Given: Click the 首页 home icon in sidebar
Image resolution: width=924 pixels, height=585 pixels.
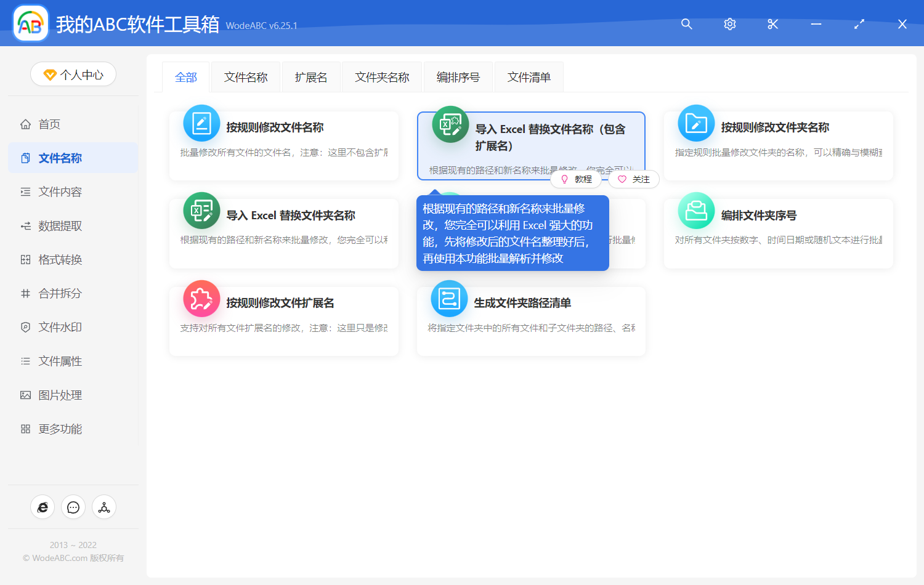Looking at the screenshot, I should 25,124.
